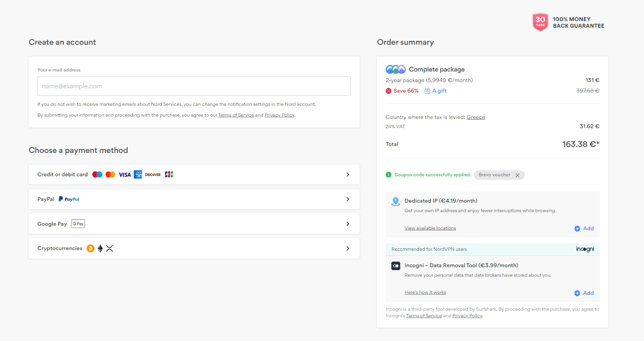Click the JCB card logo
Image resolution: width=644 pixels, height=341 pixels.
tap(169, 174)
